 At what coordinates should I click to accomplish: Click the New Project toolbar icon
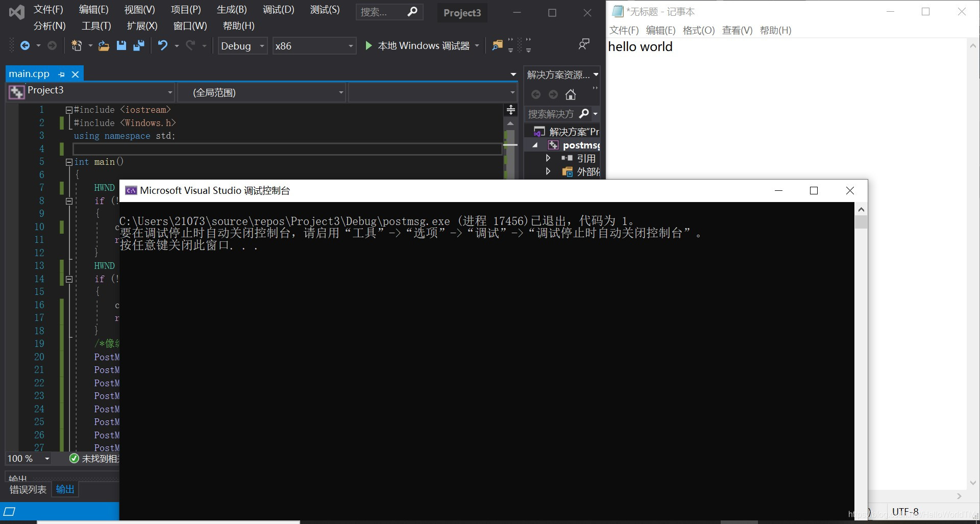pyautogui.click(x=77, y=46)
